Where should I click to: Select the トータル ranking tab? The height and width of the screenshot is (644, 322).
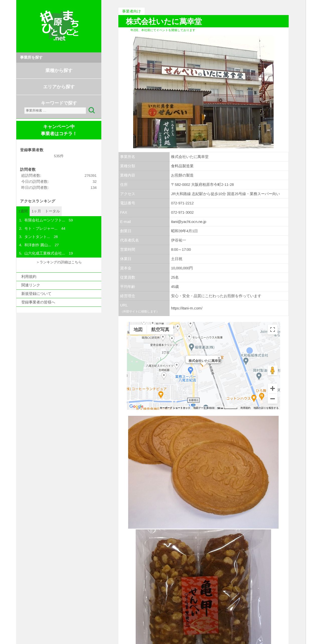click(52, 211)
